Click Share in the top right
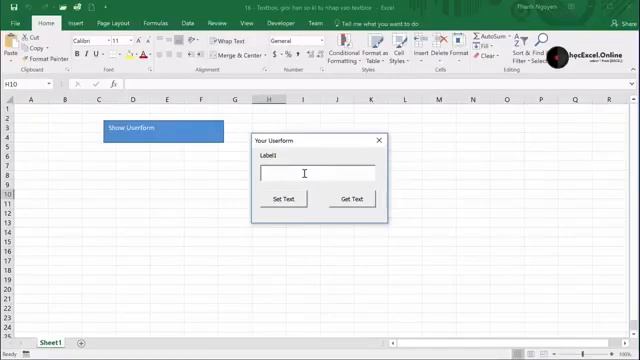Image resolution: width=640 pixels, height=360 pixels. [624, 24]
